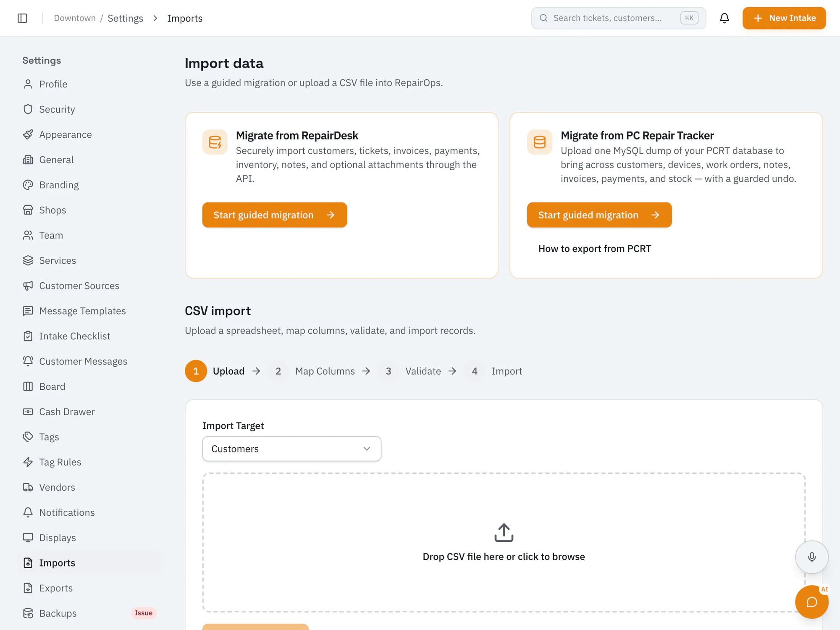Click the Security shield icon

click(x=28, y=109)
